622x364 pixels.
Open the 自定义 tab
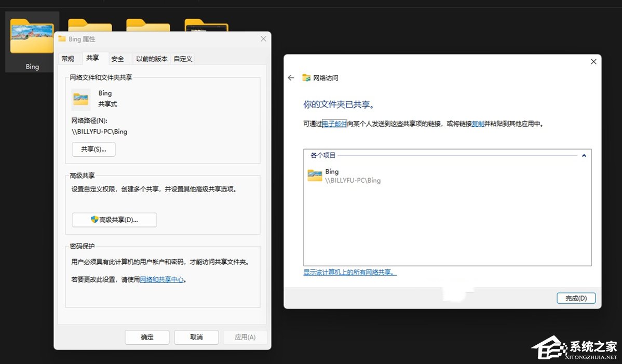[x=183, y=59]
